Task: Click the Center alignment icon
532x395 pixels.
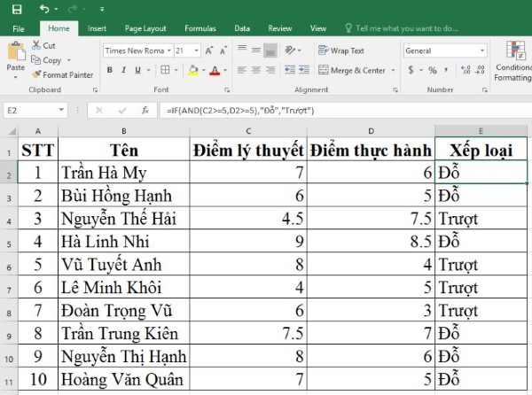Action: [x=256, y=70]
